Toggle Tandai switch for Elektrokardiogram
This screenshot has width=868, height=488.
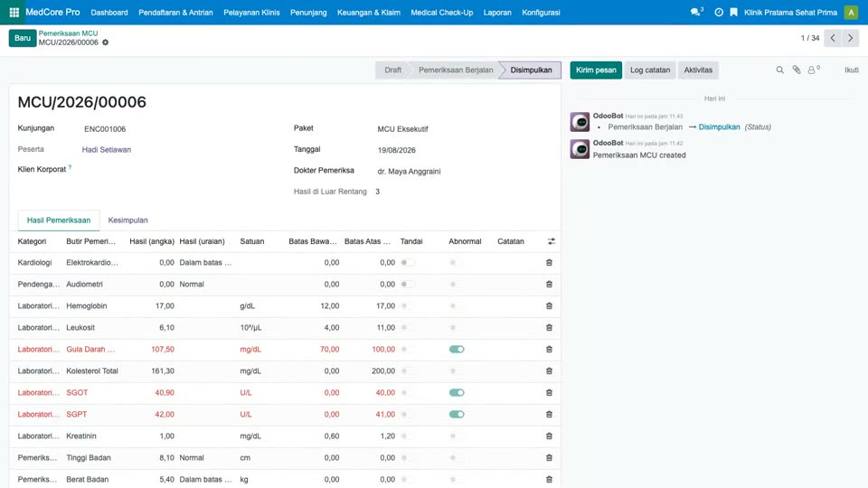pyautogui.click(x=408, y=263)
